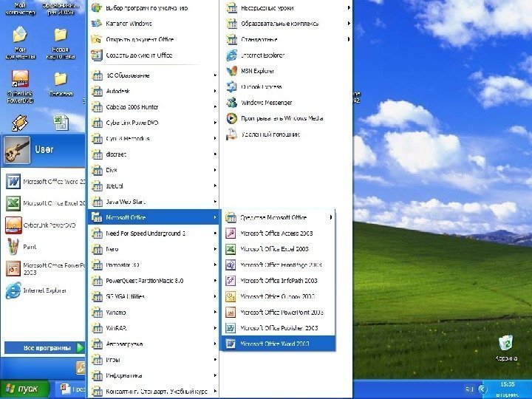Expand hidden tray icons chevron

point(482,389)
